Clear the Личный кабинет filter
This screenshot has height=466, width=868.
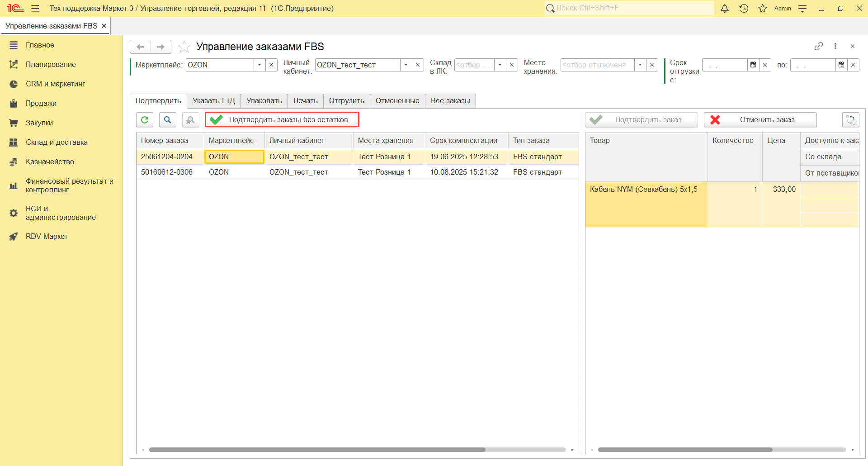(x=418, y=65)
